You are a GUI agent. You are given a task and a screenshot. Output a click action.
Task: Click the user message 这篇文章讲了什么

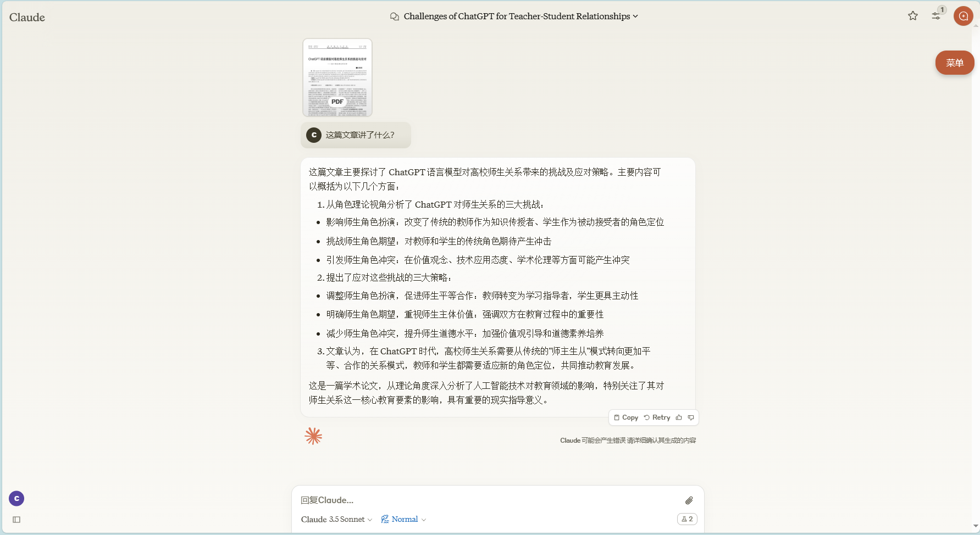pos(360,135)
